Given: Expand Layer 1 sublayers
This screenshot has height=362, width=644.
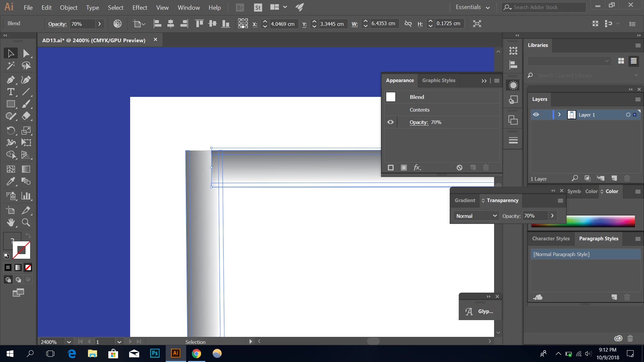Looking at the screenshot, I should pos(559,115).
